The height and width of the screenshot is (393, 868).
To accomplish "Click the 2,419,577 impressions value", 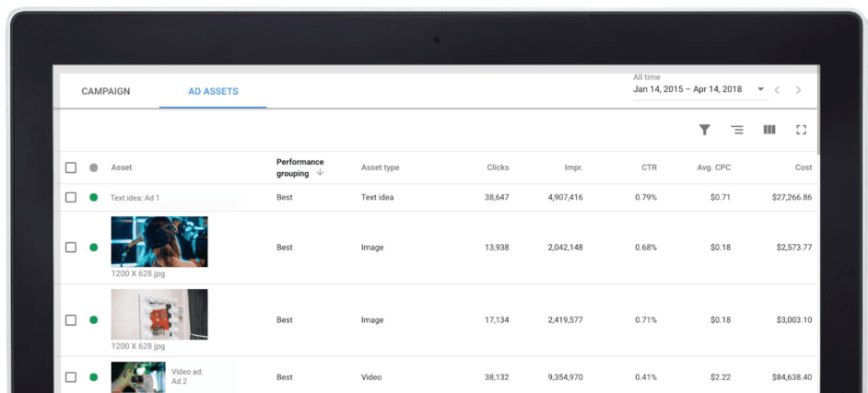I will [x=565, y=320].
